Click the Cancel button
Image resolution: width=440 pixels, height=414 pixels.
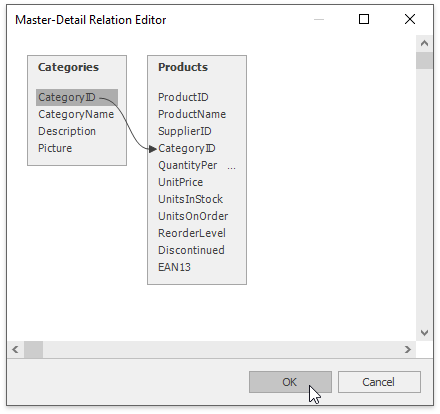point(379,382)
